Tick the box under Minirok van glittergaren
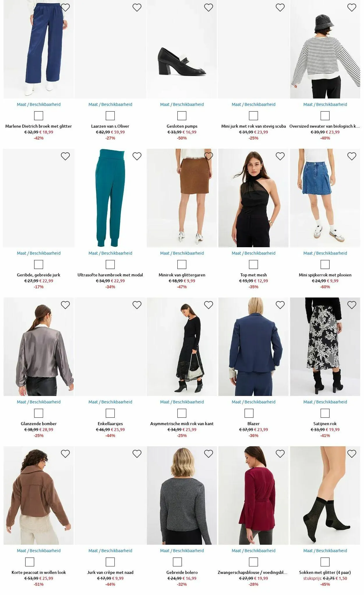 [182, 264]
